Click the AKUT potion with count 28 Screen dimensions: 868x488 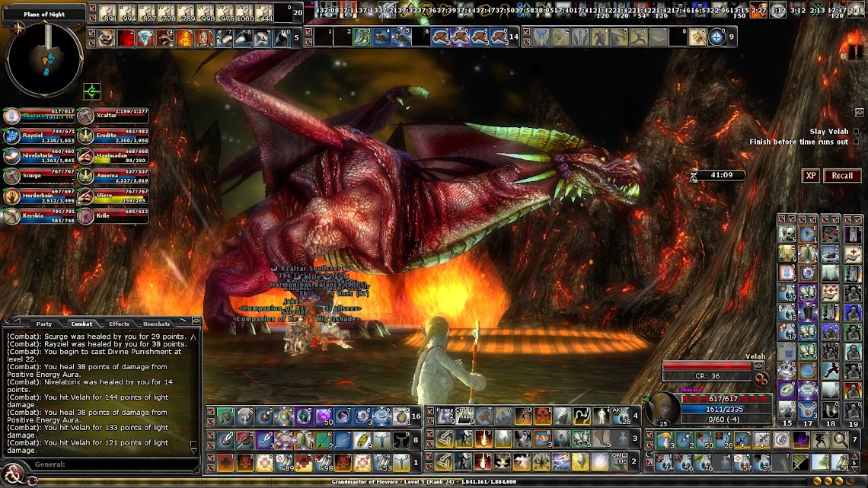[x=621, y=416]
